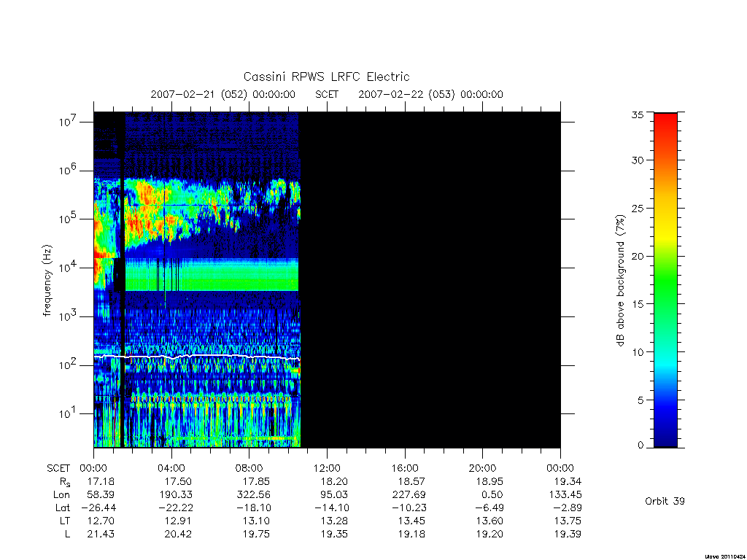Click the Lat row label
Viewport: 747px width, 560px height.
[x=63, y=507]
